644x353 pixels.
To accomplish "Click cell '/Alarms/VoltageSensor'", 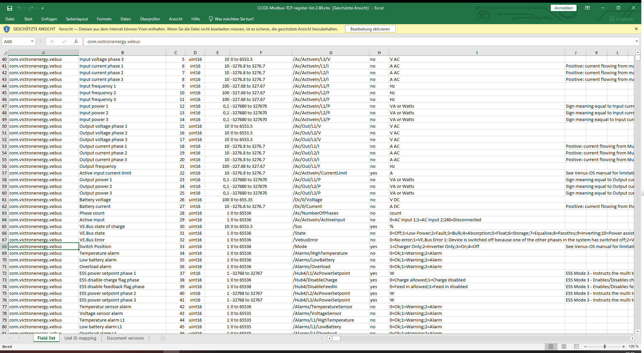I will coord(331,313).
